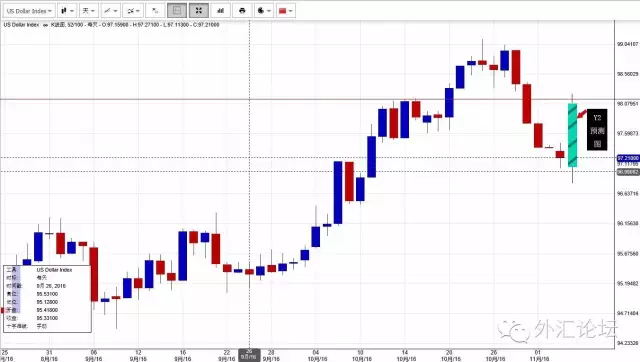Image resolution: width=640 pixels, height=362 pixels.
Task: Open the candlestick chart type dropdown
Action: click(67, 11)
